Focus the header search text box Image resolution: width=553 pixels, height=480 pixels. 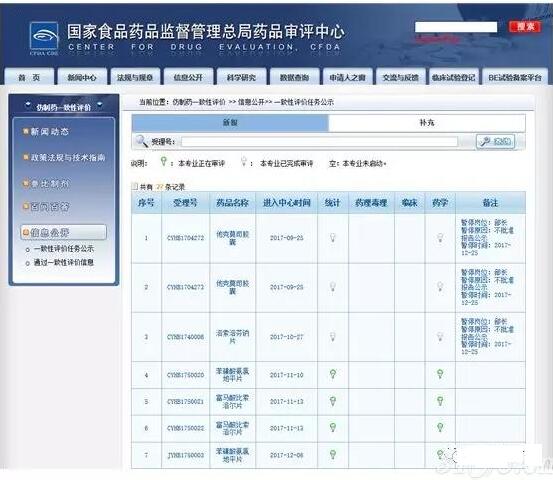point(456,27)
